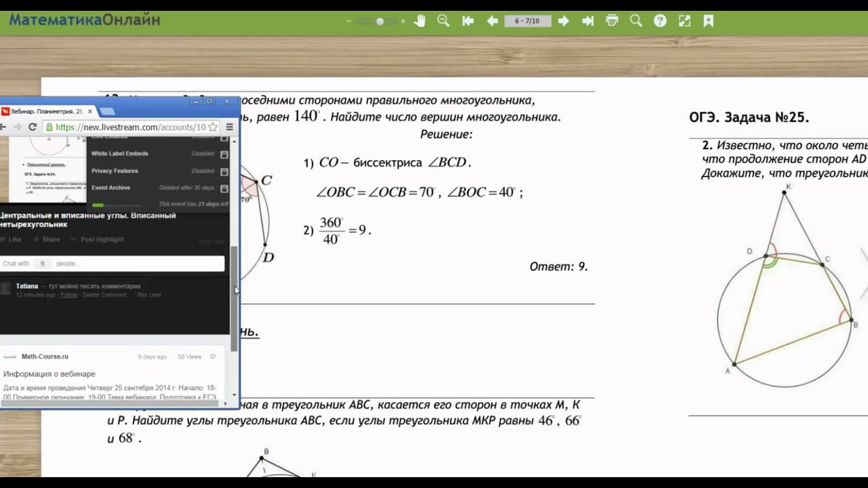Click the Share button

[x=46, y=239]
